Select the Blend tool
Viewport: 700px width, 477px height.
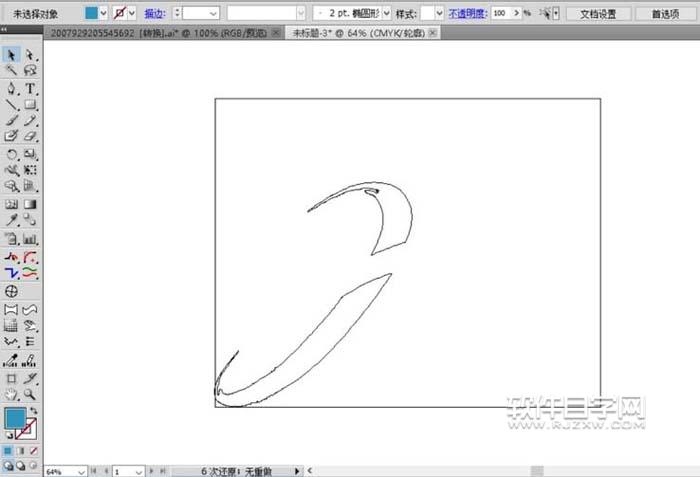[30, 220]
